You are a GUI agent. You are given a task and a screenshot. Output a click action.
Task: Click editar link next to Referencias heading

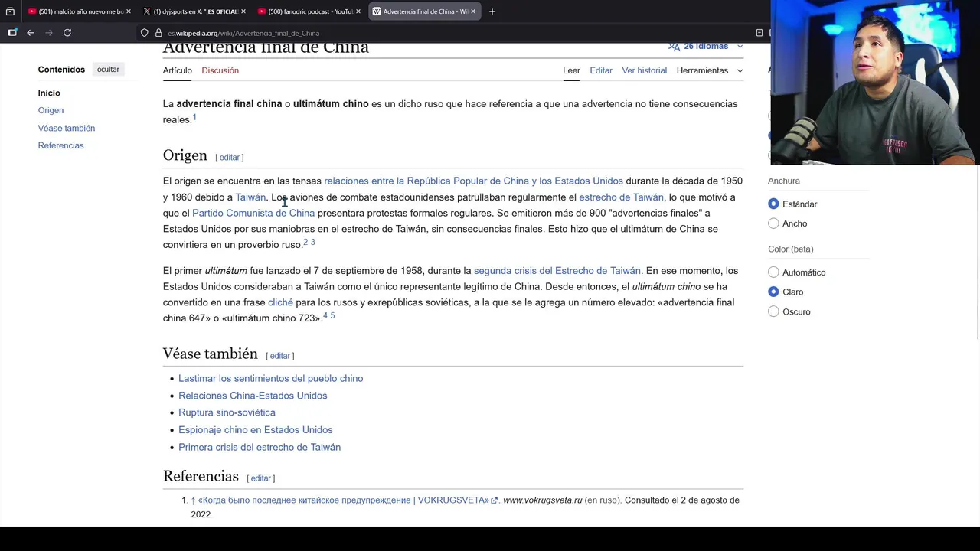[x=260, y=478]
